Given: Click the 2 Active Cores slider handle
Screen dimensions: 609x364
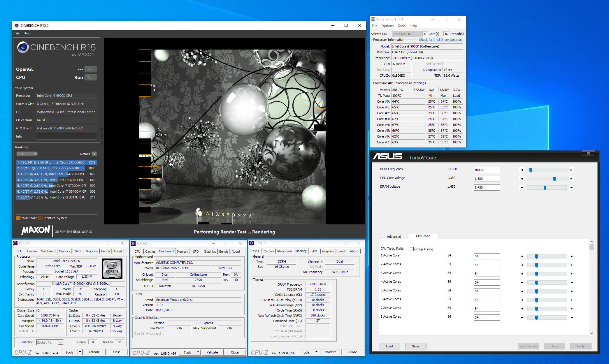Looking at the screenshot, I should tap(536, 265).
